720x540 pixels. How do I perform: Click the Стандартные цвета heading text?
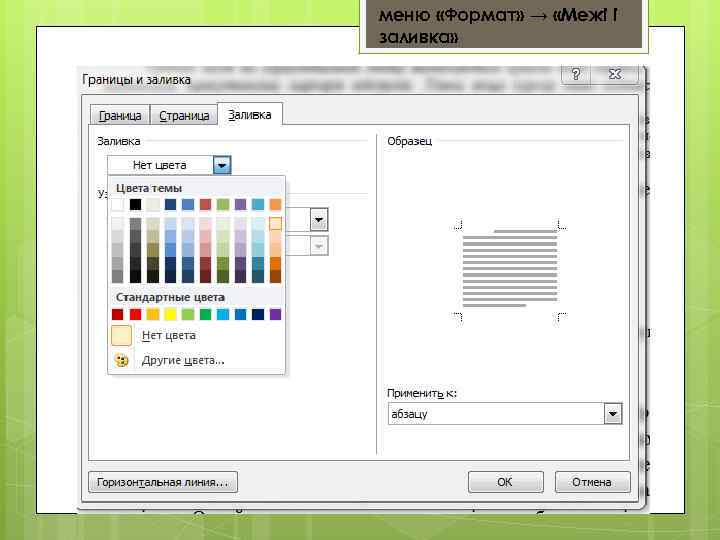coord(170,298)
